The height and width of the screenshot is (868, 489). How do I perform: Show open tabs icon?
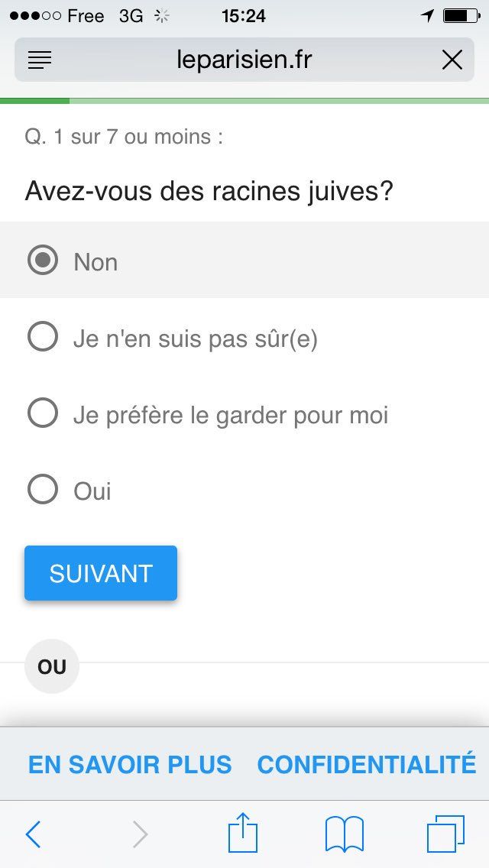click(x=445, y=834)
